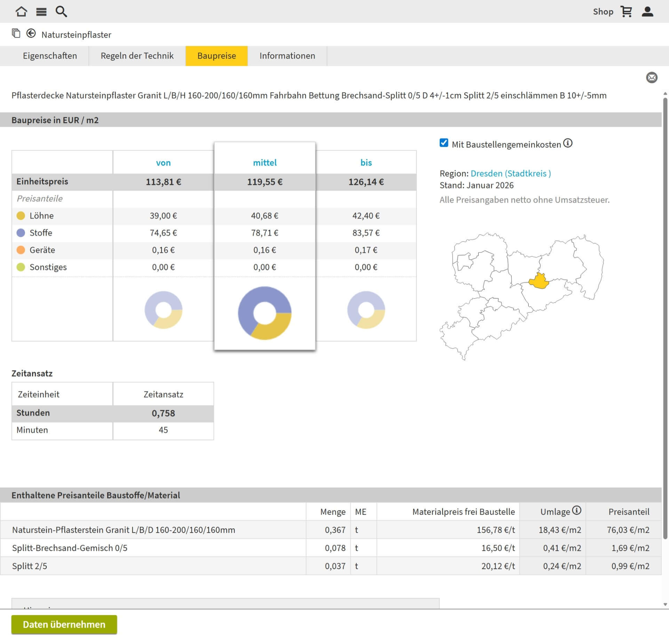Click the Daten übernehmen button
Image resolution: width=669 pixels, height=644 pixels.
(x=64, y=625)
